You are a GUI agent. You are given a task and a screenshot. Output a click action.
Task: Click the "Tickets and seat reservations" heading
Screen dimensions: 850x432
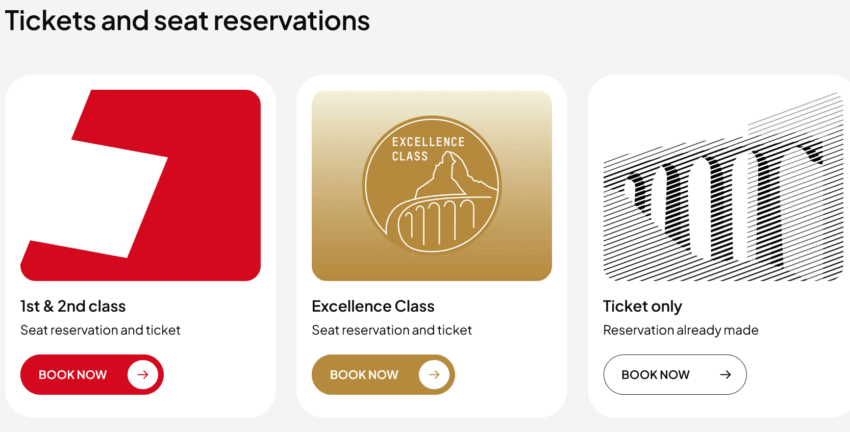tap(188, 20)
